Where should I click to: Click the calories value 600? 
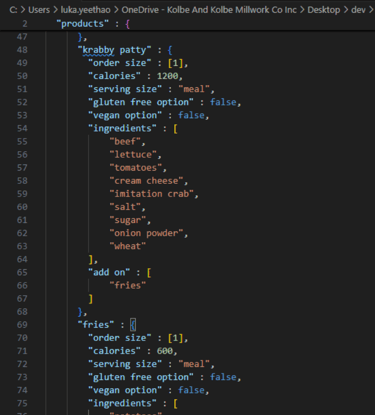[165, 351]
